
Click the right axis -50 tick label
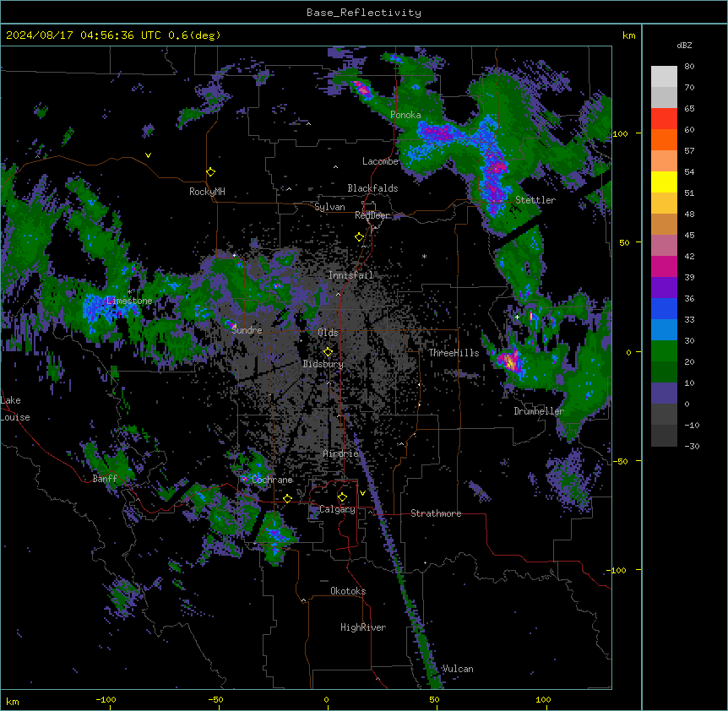coord(620,461)
